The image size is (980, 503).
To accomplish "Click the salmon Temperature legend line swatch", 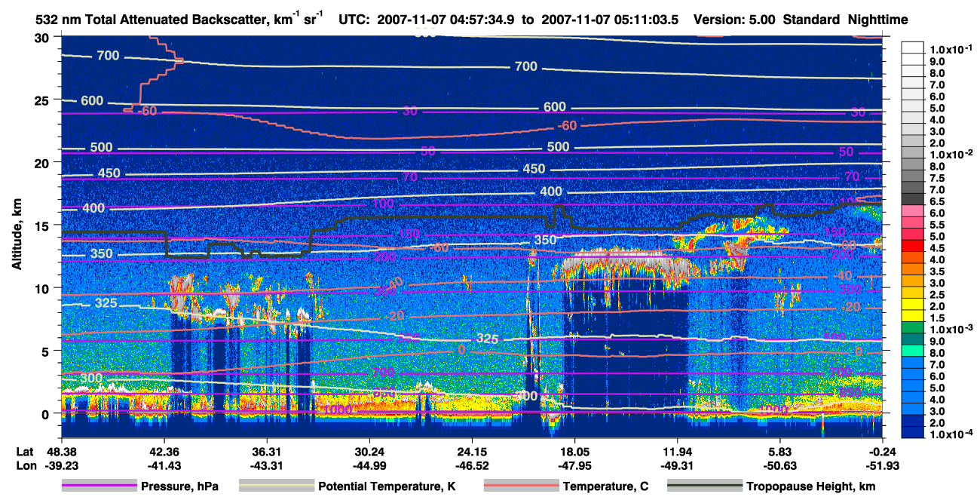I will coord(521,486).
